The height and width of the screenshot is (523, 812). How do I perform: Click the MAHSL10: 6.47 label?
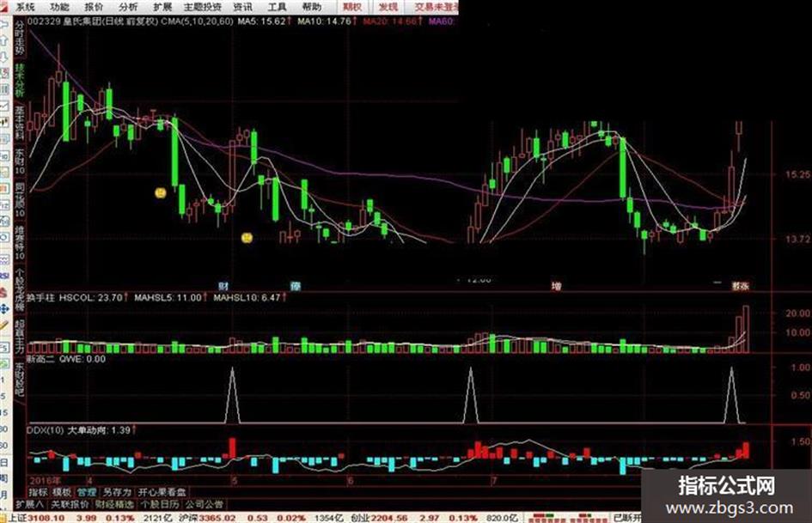(249, 298)
